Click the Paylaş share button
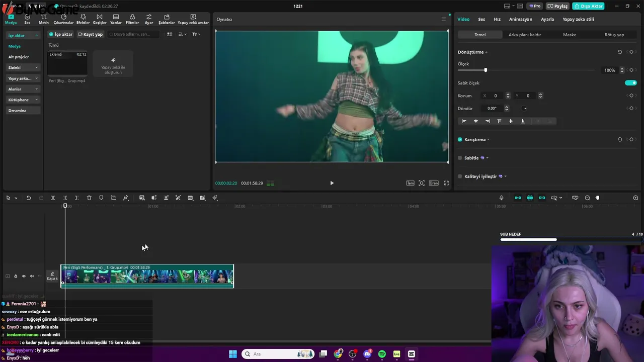The width and height of the screenshot is (644, 362). [557, 6]
